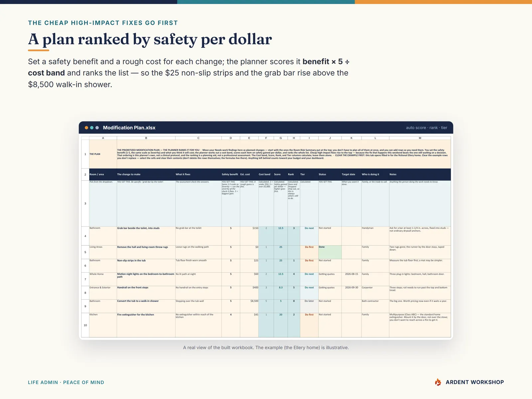Select column A header
Screen dimensions: 532x399
point(103,138)
